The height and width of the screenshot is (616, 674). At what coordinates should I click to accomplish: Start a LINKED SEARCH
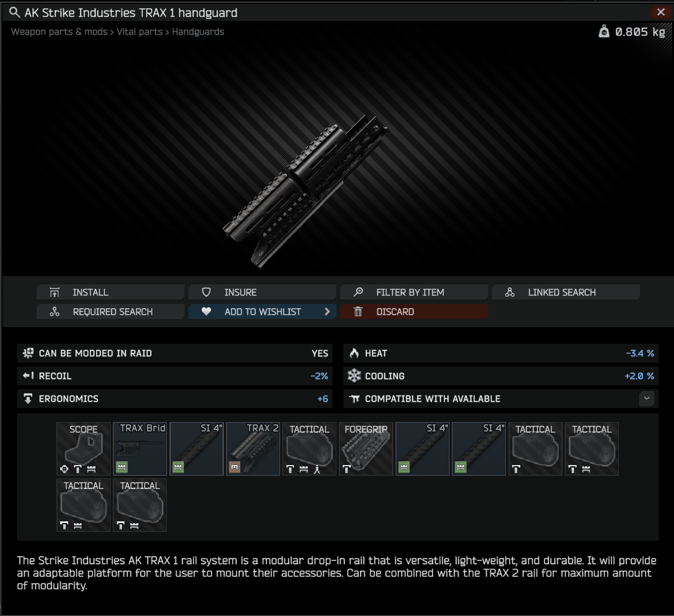566,292
